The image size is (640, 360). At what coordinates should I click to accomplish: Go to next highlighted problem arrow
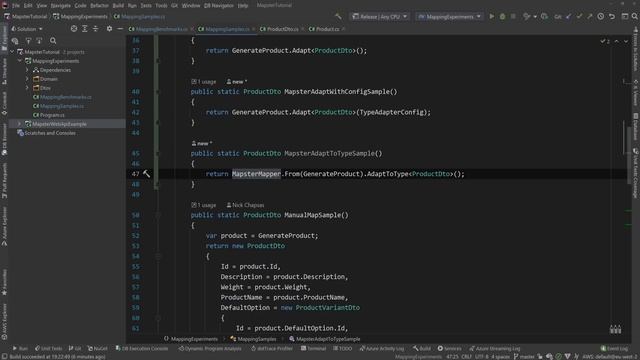(x=626, y=41)
